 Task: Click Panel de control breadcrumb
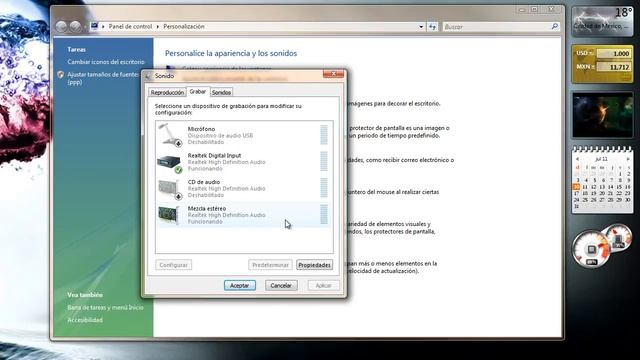(130, 27)
